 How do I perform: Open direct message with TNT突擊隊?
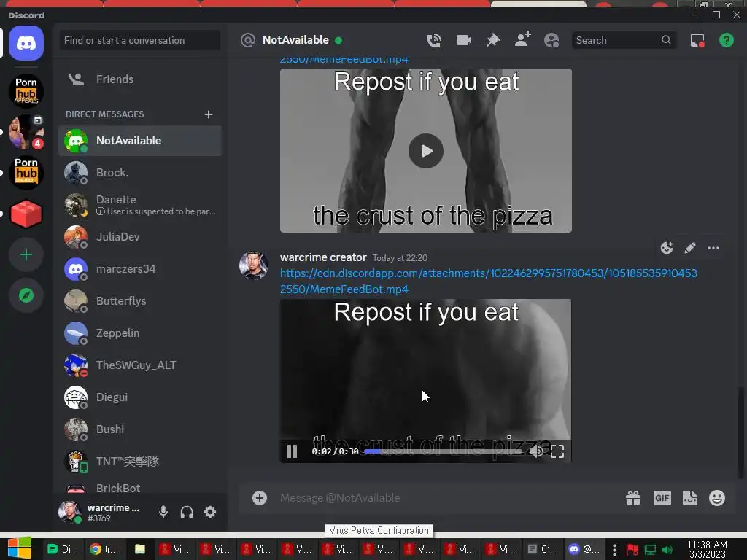(139, 461)
